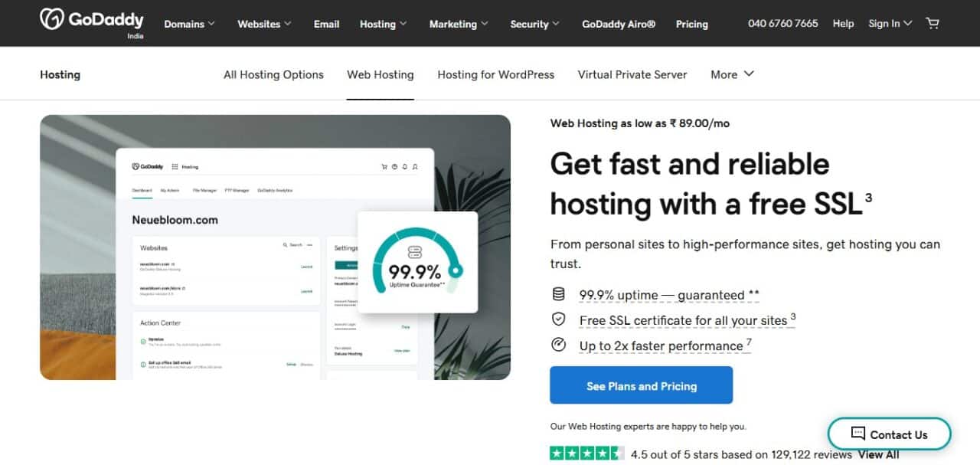The image size is (980, 465).
Task: Expand the Domains dropdown menu
Action: point(189,24)
